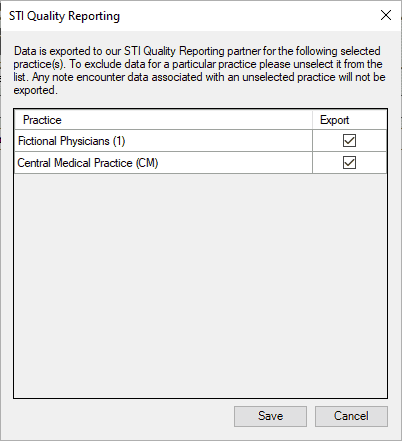Select the Fictional Physicians practice name cell
Viewport: 402px width, 441px height.
(163, 141)
